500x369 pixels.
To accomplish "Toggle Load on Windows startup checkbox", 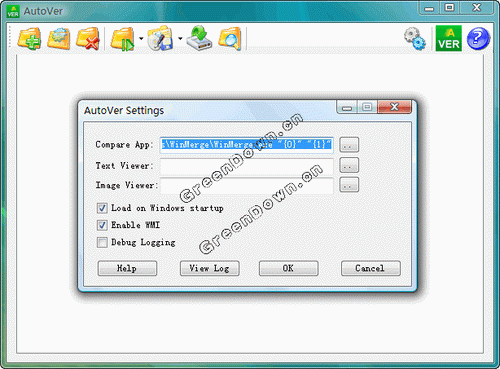I will click(x=102, y=208).
